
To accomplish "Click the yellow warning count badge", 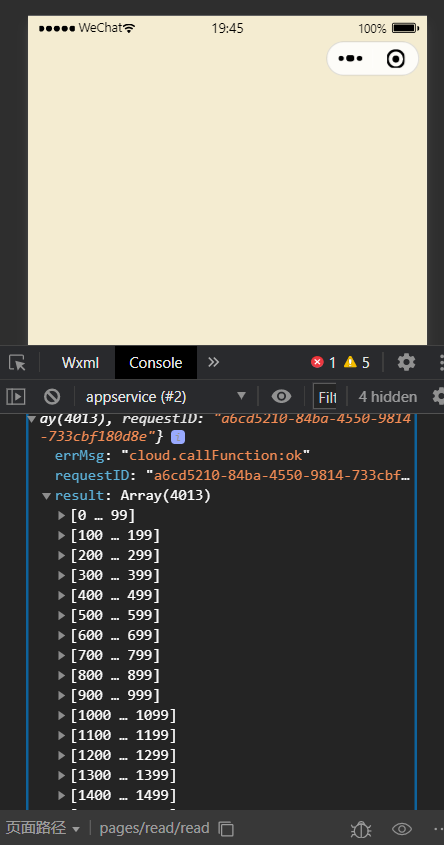I will (x=357, y=363).
